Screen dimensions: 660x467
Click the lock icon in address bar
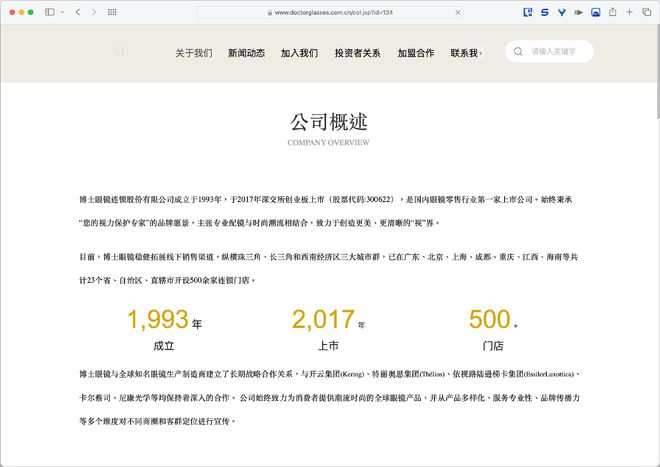tap(270, 13)
